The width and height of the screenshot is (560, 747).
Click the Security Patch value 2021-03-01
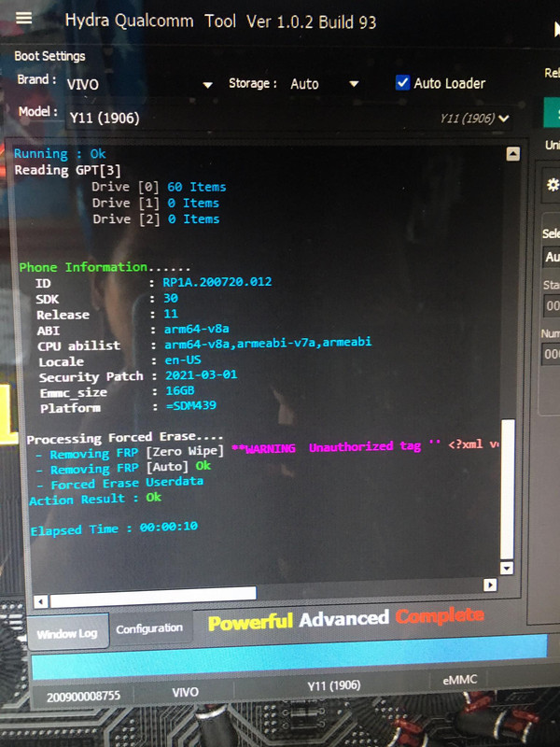click(201, 375)
